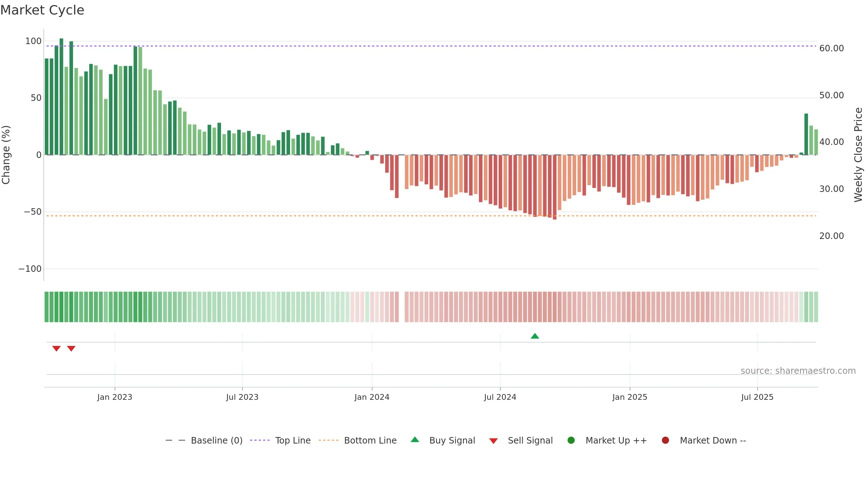This screenshot has width=868, height=488.
Task: Click the purple dotted top line on the chart
Action: coord(431,46)
